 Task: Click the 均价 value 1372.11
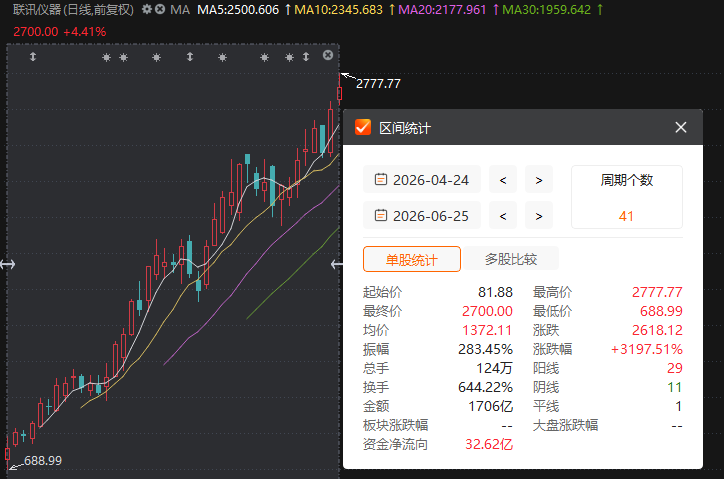pos(487,330)
